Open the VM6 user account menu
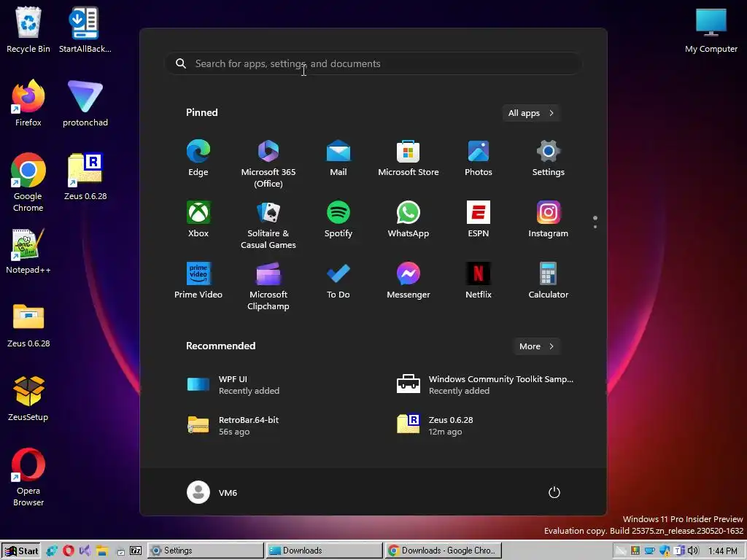 click(x=212, y=492)
